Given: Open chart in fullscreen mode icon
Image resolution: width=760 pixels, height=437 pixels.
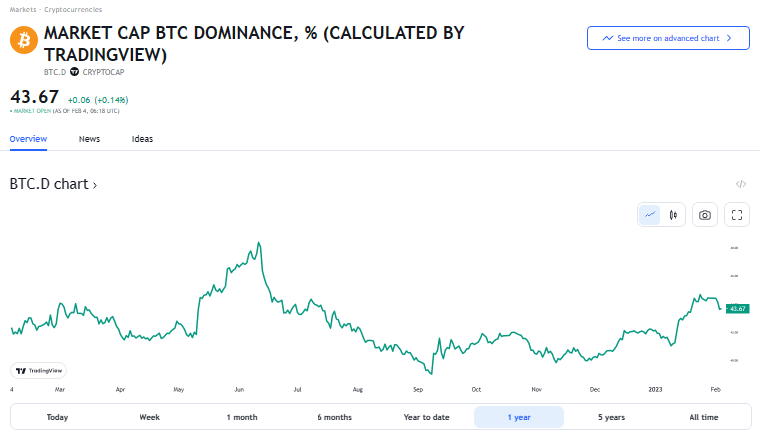Looking at the screenshot, I should click(x=737, y=215).
